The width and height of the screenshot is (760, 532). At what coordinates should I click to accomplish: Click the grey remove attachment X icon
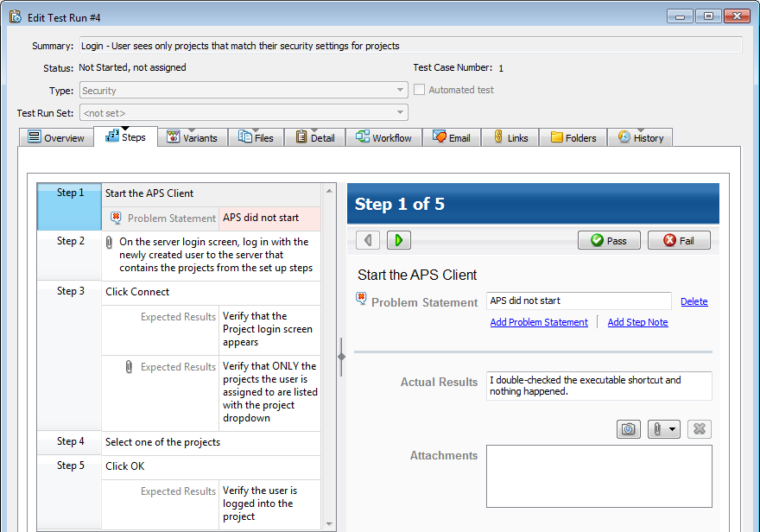click(699, 429)
